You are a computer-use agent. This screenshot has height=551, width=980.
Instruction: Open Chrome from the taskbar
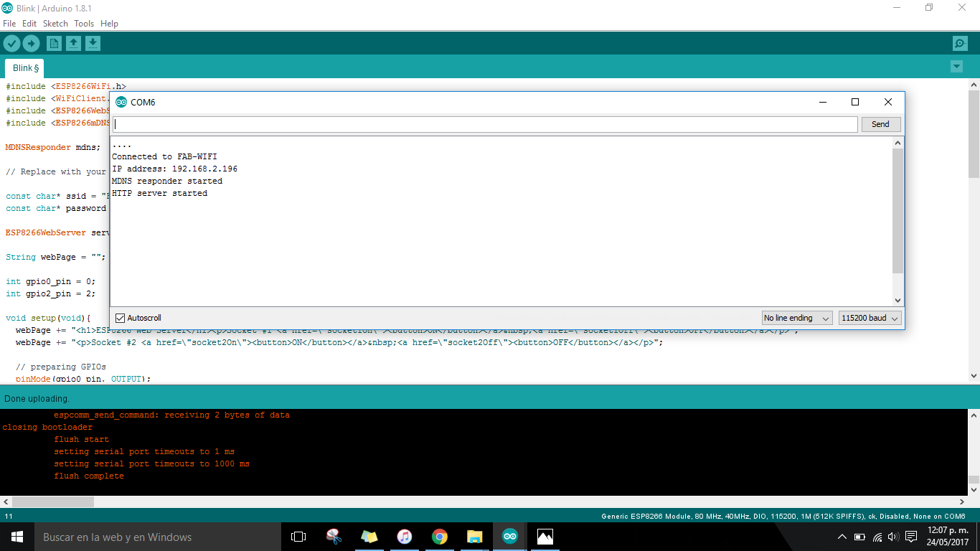pyautogui.click(x=440, y=537)
